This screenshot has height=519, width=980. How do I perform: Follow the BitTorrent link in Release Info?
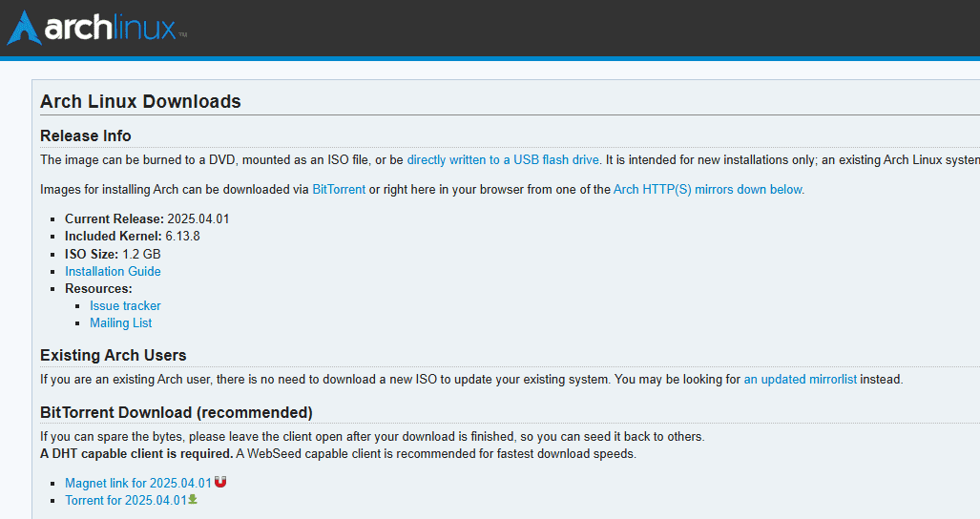pyautogui.click(x=339, y=189)
